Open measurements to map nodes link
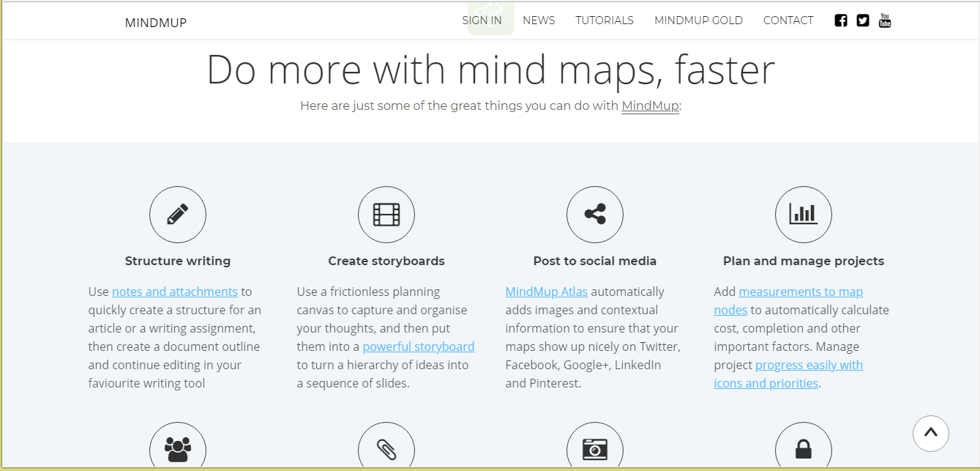 (x=789, y=300)
